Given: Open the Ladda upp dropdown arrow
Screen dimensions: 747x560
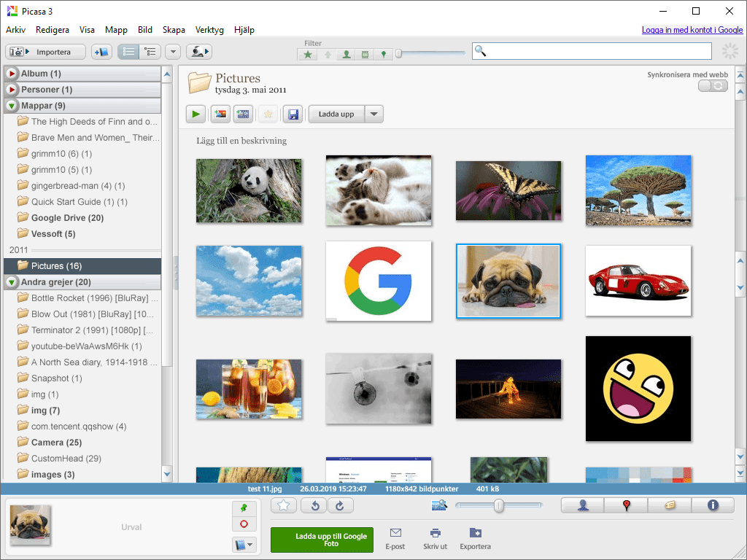Looking at the screenshot, I should pyautogui.click(x=374, y=114).
